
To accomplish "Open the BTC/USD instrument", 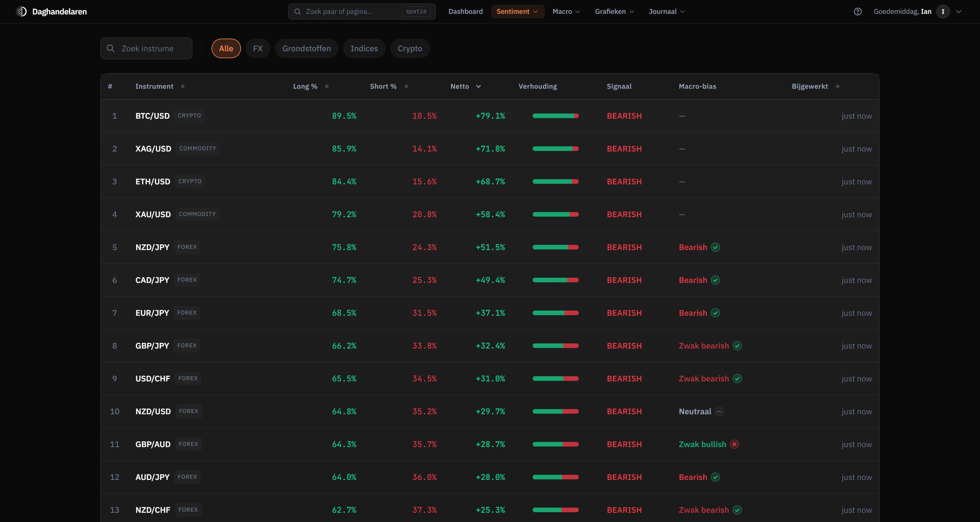I will point(152,116).
